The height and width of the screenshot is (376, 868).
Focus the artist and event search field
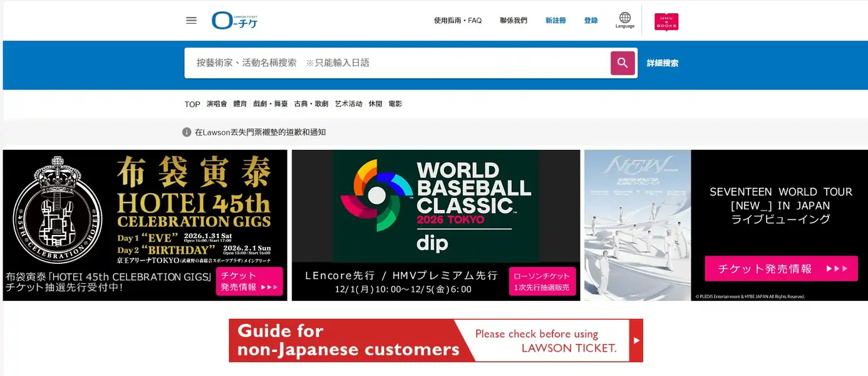point(398,63)
